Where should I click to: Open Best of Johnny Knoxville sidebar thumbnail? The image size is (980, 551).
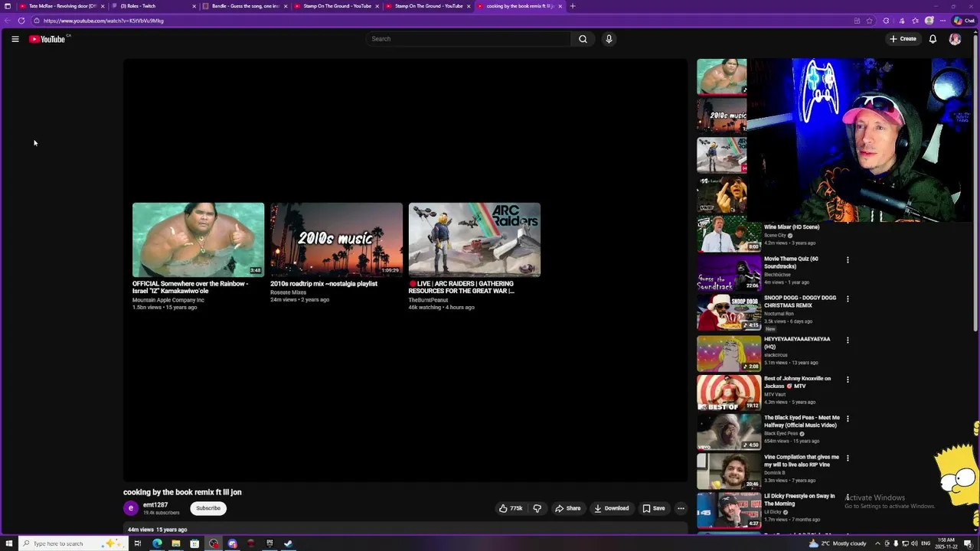(729, 393)
